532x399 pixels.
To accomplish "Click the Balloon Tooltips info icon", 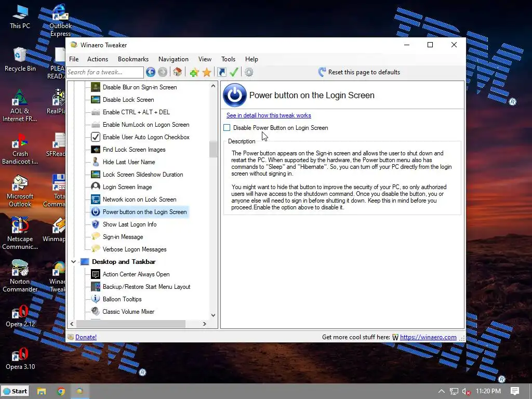I will point(96,299).
